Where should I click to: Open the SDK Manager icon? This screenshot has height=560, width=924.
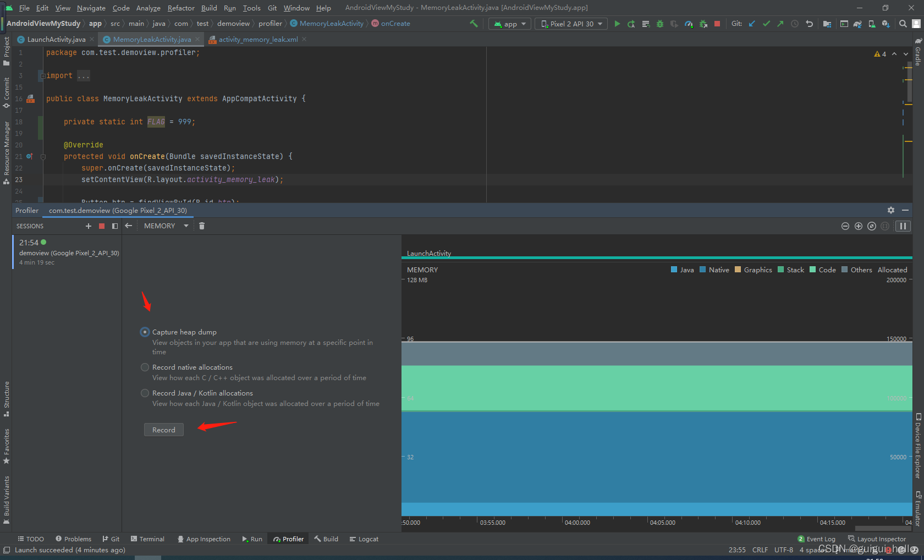(x=886, y=24)
